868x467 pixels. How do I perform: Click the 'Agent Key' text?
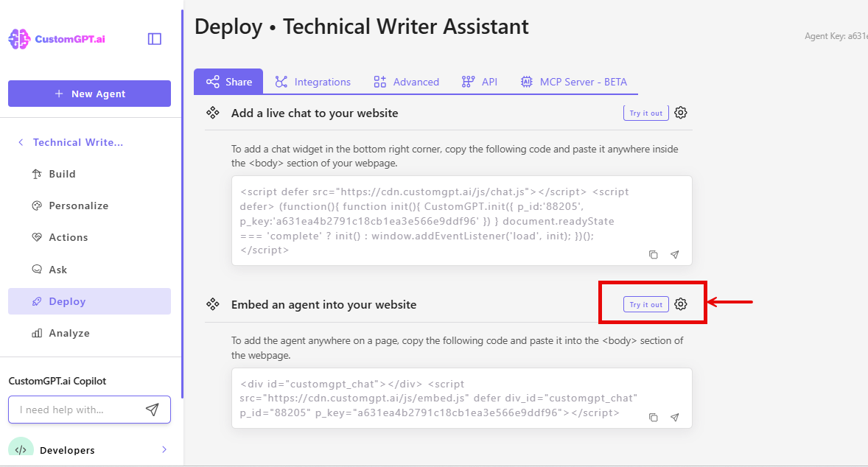point(836,36)
